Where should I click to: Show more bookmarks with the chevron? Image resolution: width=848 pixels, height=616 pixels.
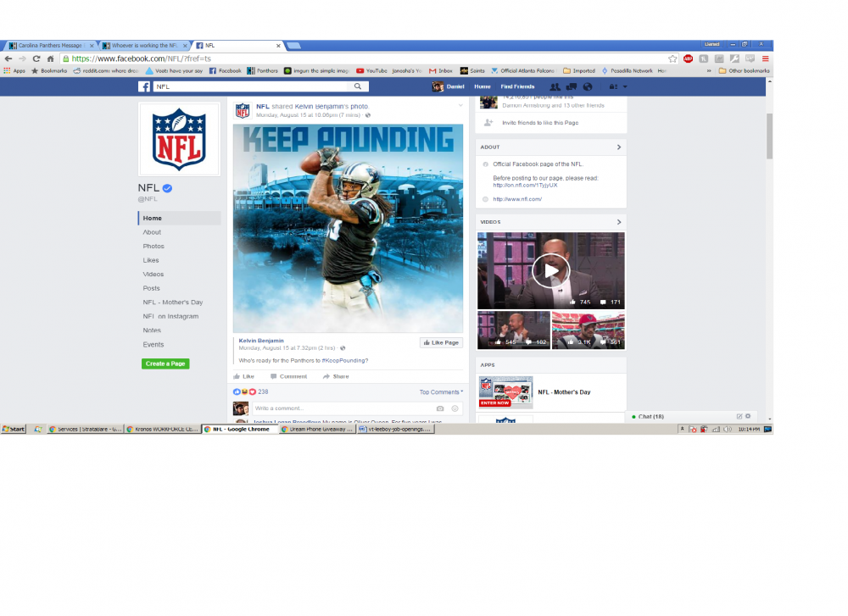click(x=709, y=71)
